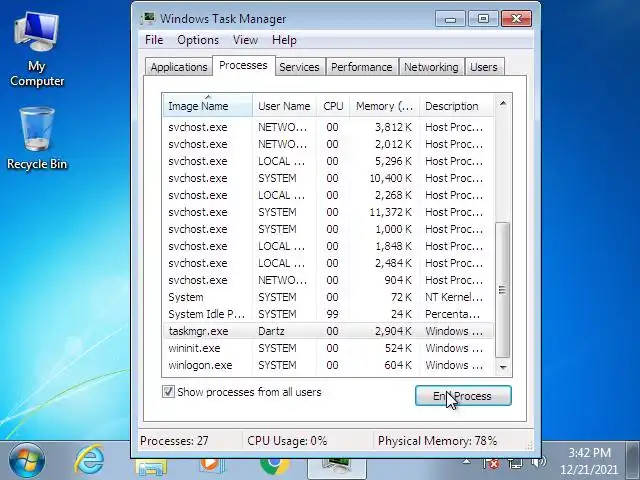
Task: Open the File menu
Action: pos(154,40)
